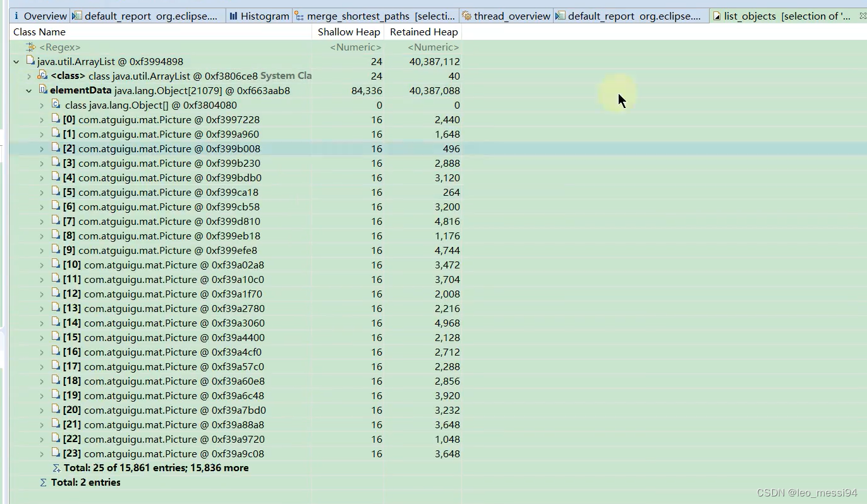
Task: Sort by Retained Heap column header
Action: click(423, 32)
